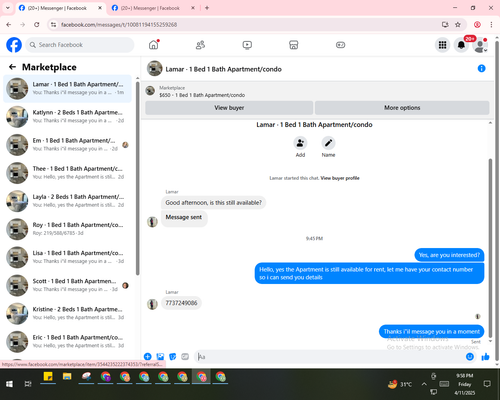Screen dimensions: 500x400
Task: Click the address bar URL
Action: [119, 25]
